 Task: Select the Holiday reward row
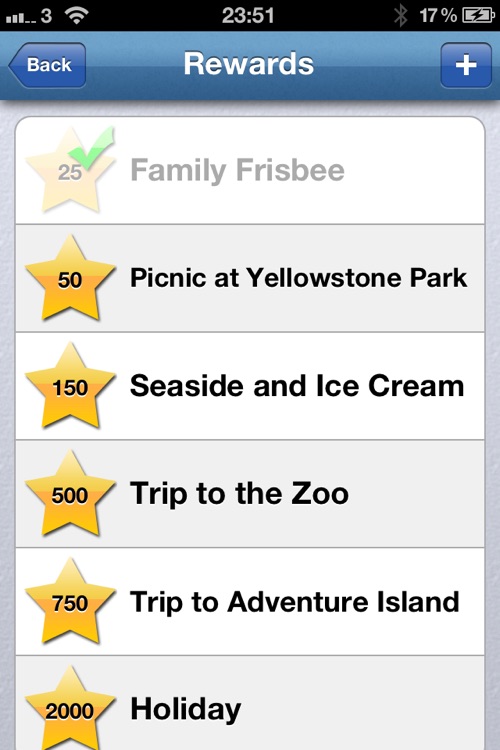point(250,703)
